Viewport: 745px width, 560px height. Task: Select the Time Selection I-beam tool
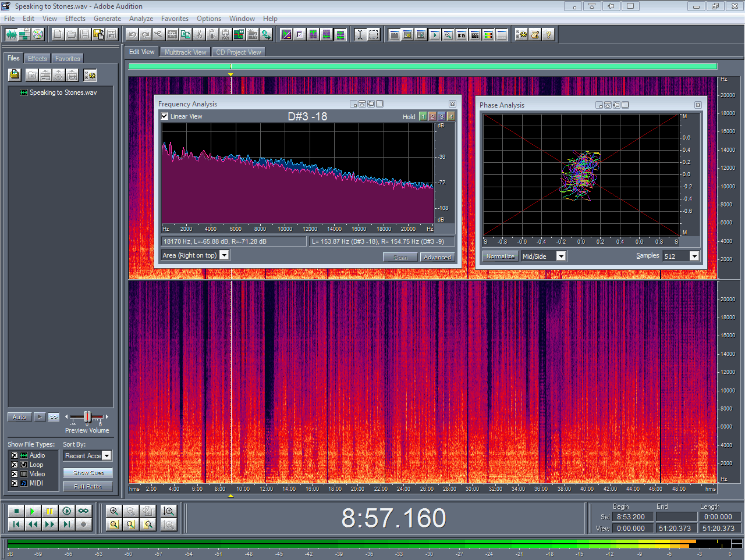(360, 35)
